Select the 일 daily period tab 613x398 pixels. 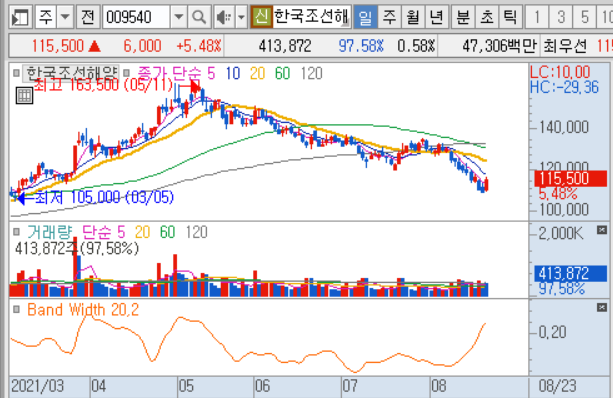[365, 17]
